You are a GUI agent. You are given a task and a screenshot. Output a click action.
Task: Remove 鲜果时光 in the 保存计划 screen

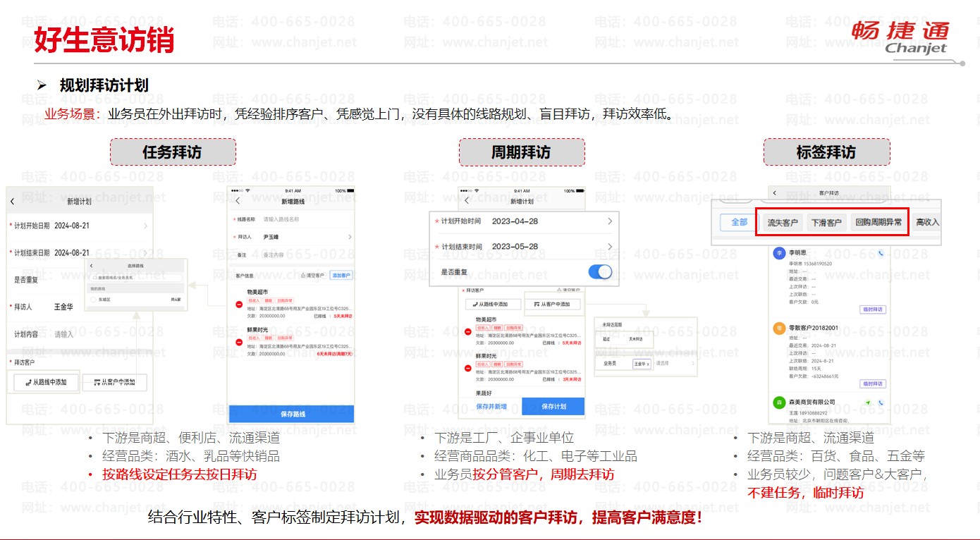[x=468, y=368]
